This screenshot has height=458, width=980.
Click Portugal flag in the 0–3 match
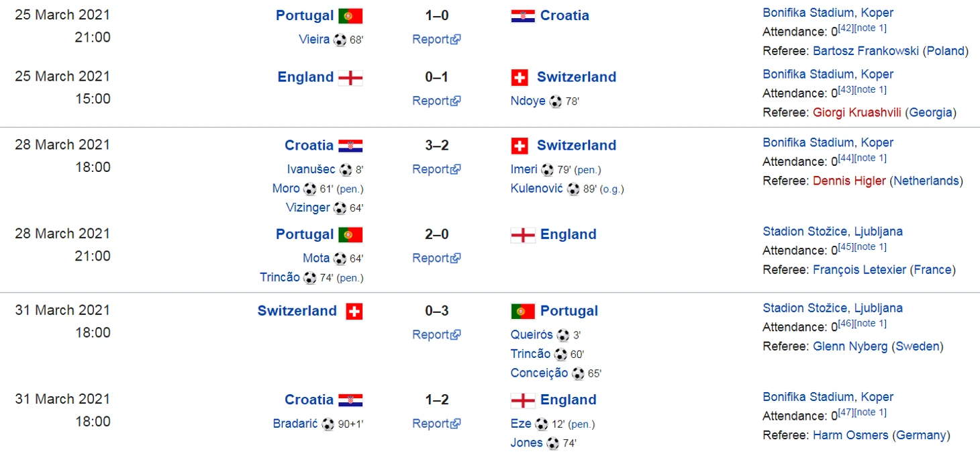click(523, 311)
